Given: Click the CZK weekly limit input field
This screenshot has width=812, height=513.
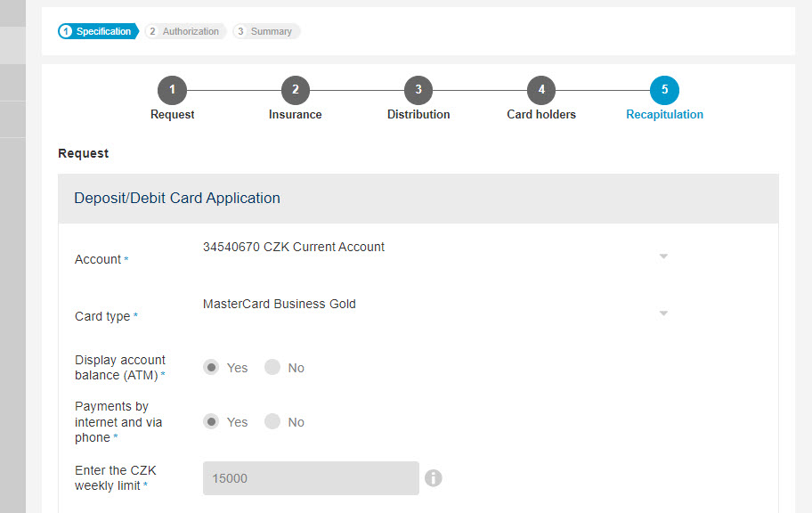Looking at the screenshot, I should [x=311, y=478].
